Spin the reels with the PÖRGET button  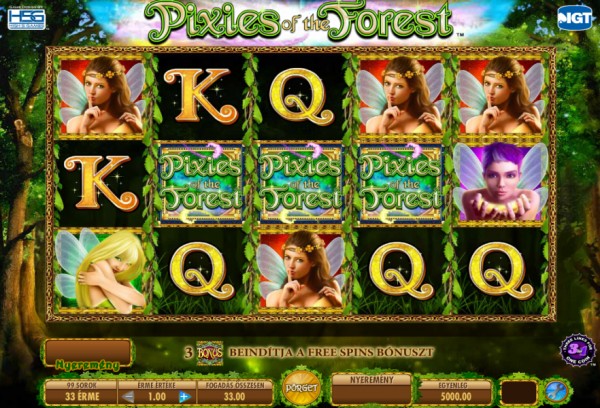click(302, 388)
